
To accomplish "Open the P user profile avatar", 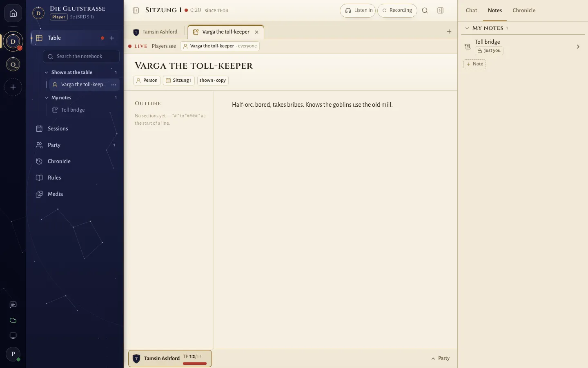I will 13,354.
